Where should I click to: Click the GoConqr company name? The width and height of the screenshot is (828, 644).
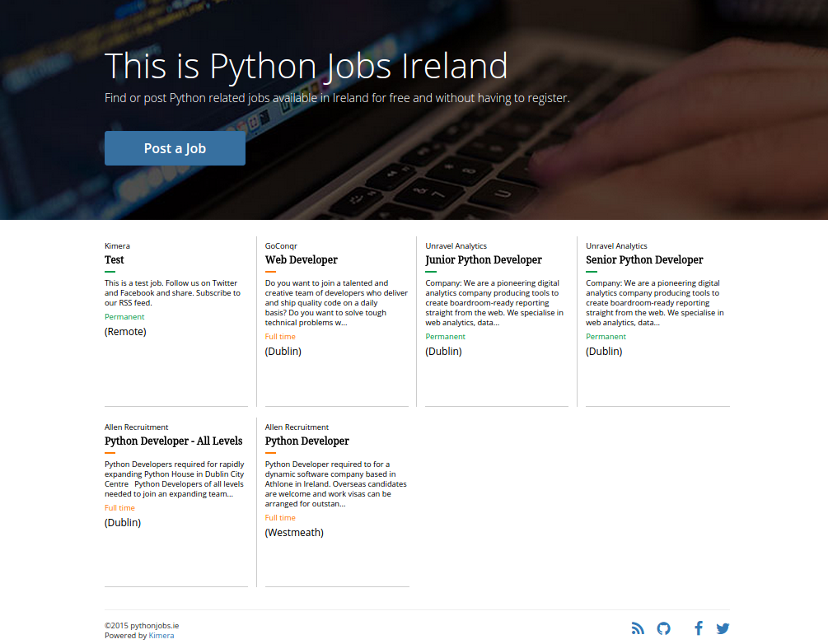281,246
